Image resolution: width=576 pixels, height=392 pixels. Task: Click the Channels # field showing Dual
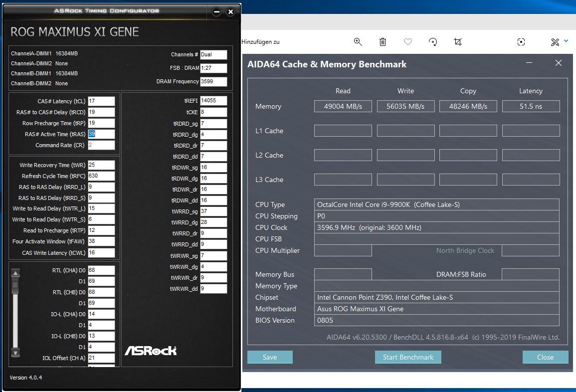[x=213, y=55]
